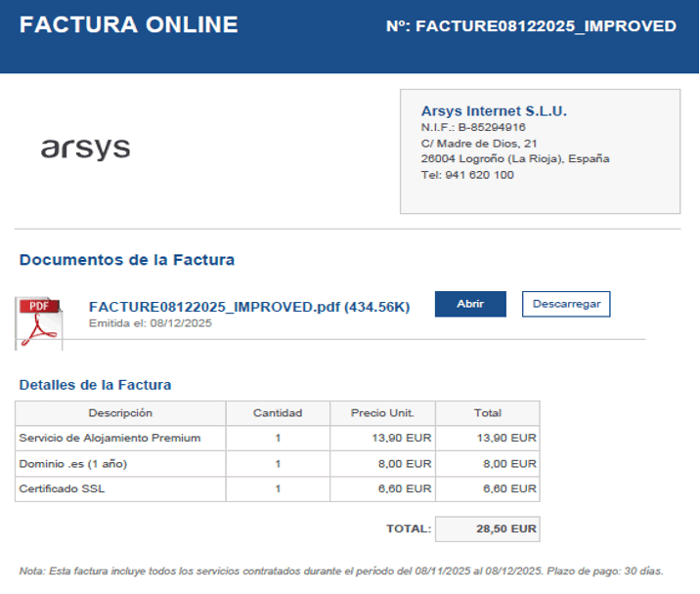Click the Documentos de la Factura heading
This screenshot has width=700, height=594.
(127, 260)
